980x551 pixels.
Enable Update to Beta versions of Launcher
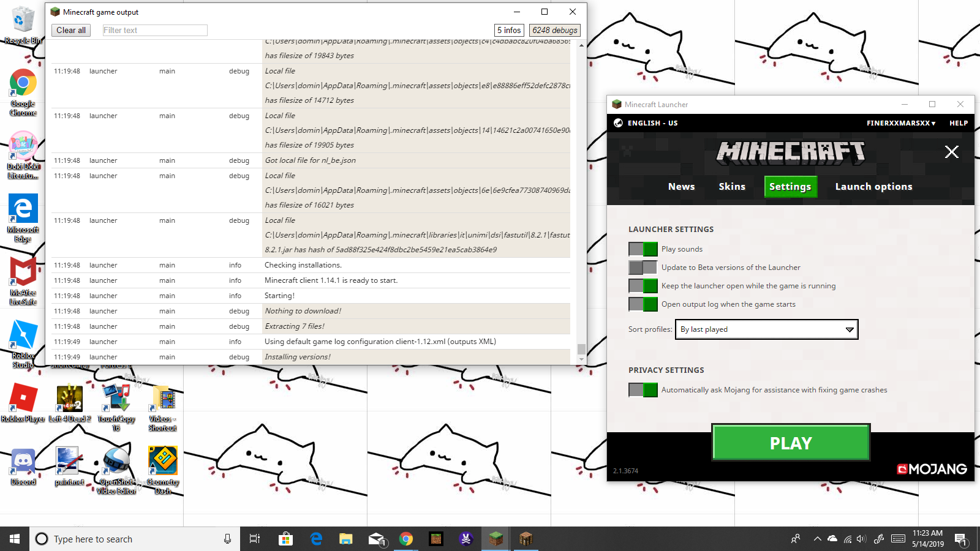pyautogui.click(x=643, y=268)
